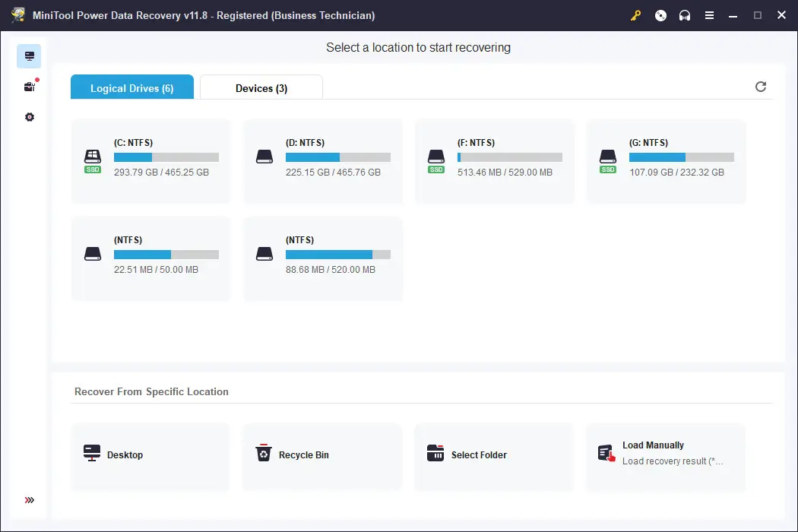Switch to Logical Drives (6) tab
798x532 pixels.
pyautogui.click(x=132, y=87)
